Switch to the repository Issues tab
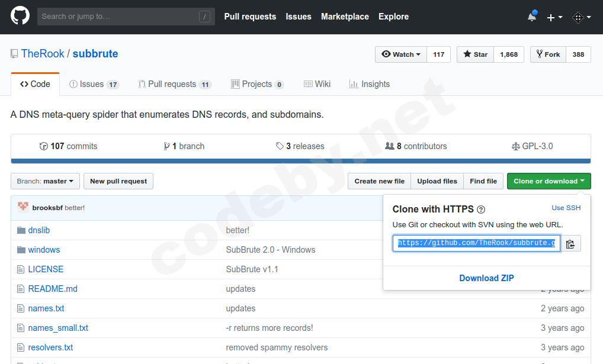 click(94, 84)
